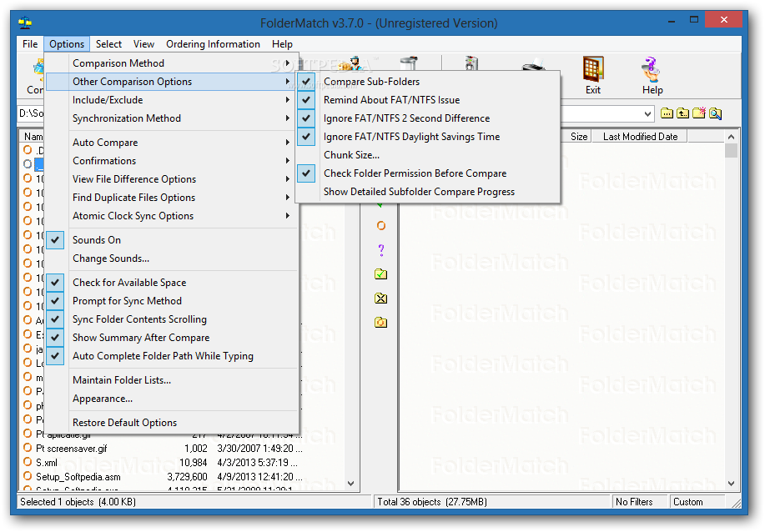Close the Options menu from menu bar
Screen dimensions: 765x532
67,44
